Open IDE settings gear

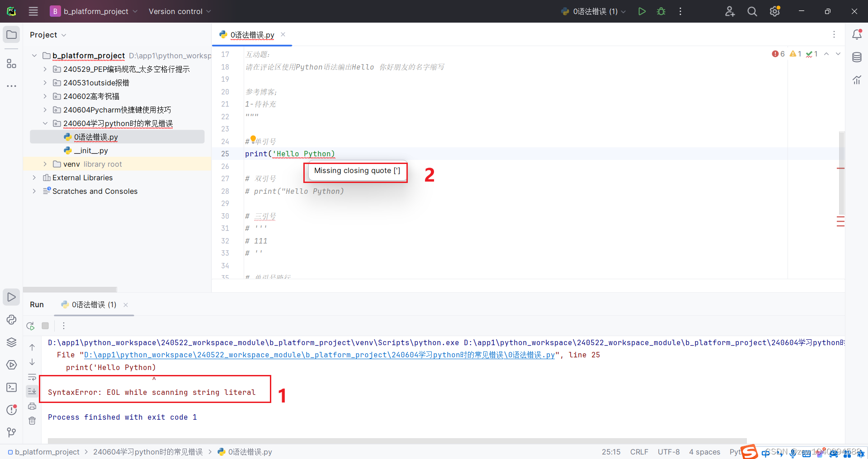click(x=775, y=11)
